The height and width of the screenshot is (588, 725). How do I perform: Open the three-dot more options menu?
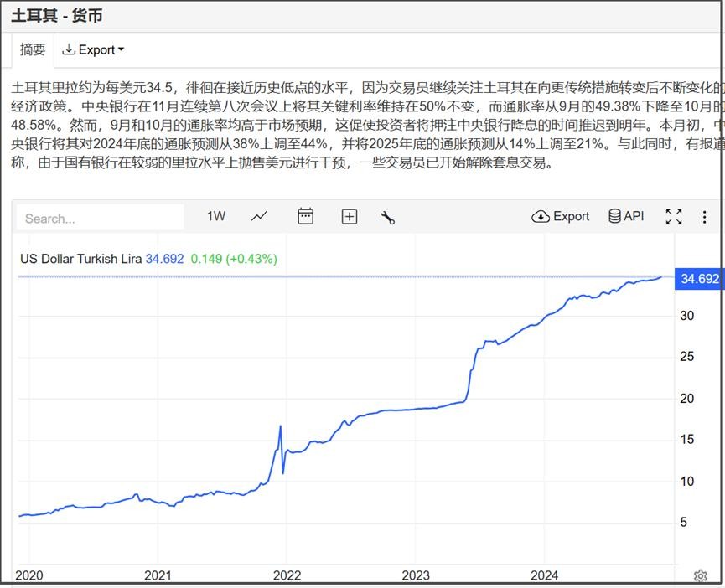pos(704,217)
